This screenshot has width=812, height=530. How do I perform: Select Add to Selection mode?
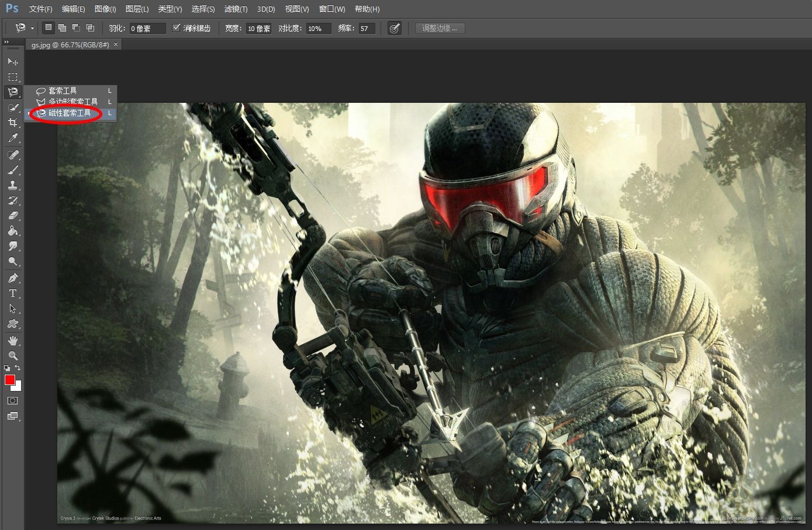62,27
